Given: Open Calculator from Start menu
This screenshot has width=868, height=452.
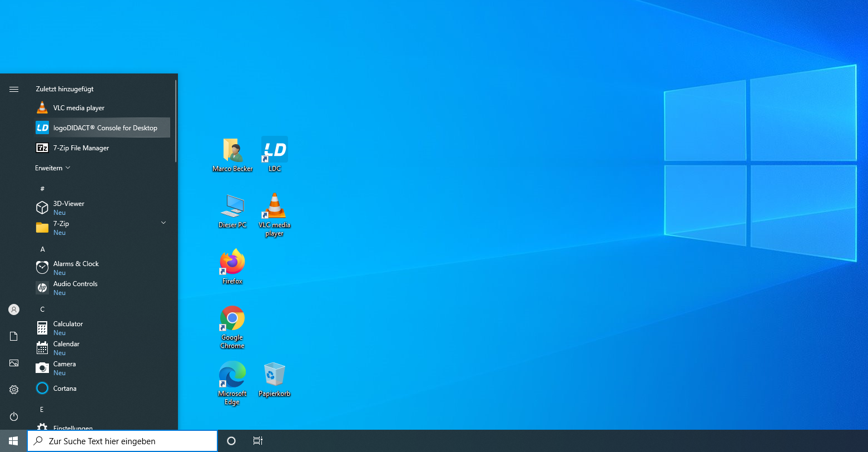Looking at the screenshot, I should (x=102, y=328).
